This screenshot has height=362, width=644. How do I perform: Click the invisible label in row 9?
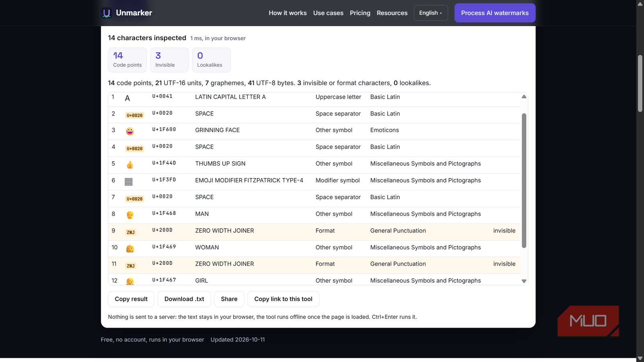[x=504, y=231]
